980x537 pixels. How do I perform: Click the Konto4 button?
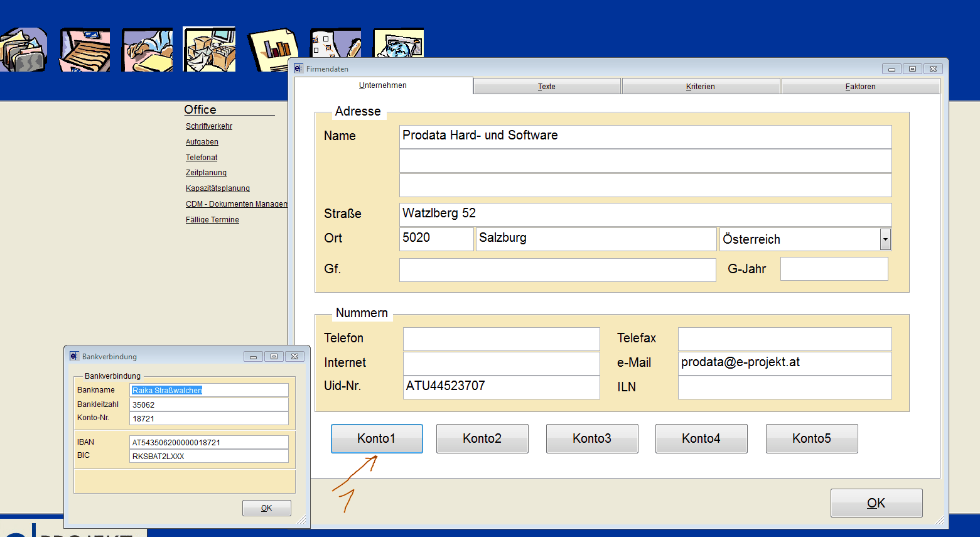click(701, 438)
